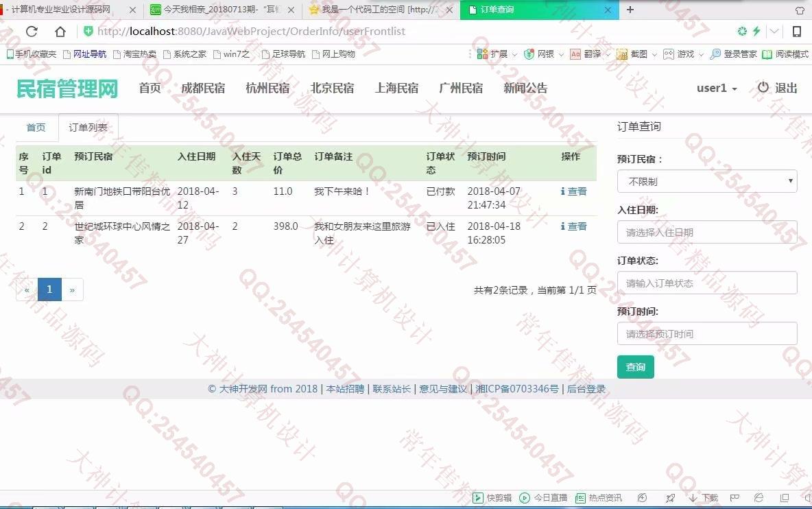Click the 入住日期 date input field

[x=706, y=233]
